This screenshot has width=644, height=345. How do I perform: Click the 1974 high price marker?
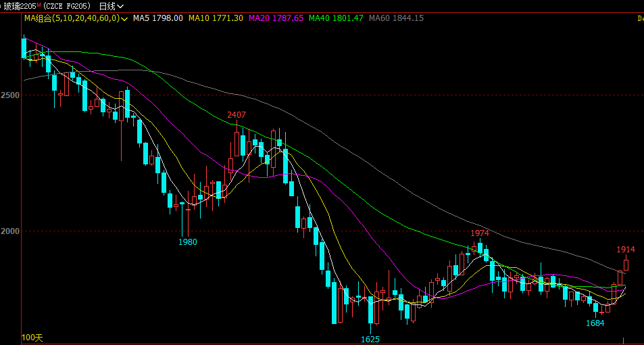tap(480, 233)
